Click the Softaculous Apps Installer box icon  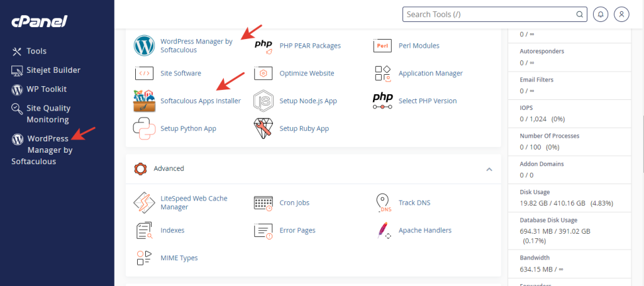(x=144, y=101)
